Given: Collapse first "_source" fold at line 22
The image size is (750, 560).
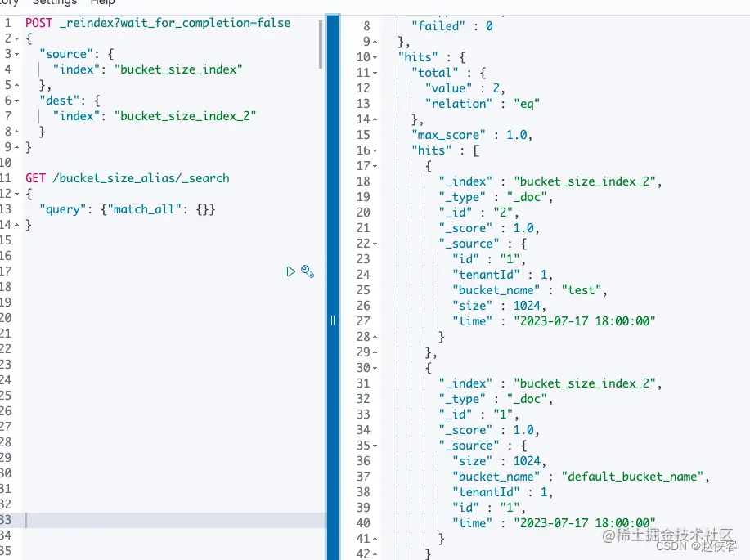Looking at the screenshot, I should tap(375, 244).
